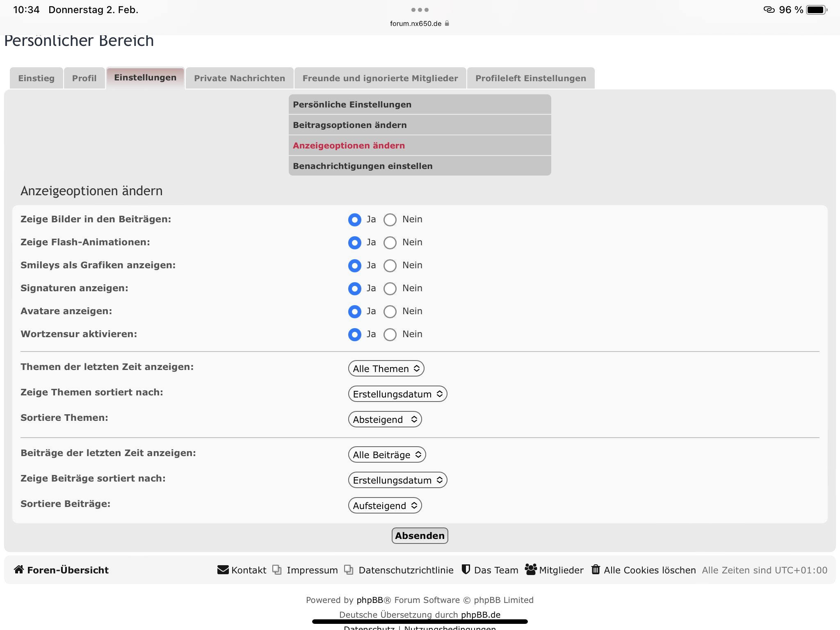Open the Absteigend sort order dropdown
Screen dimensions: 840x630
click(385, 419)
